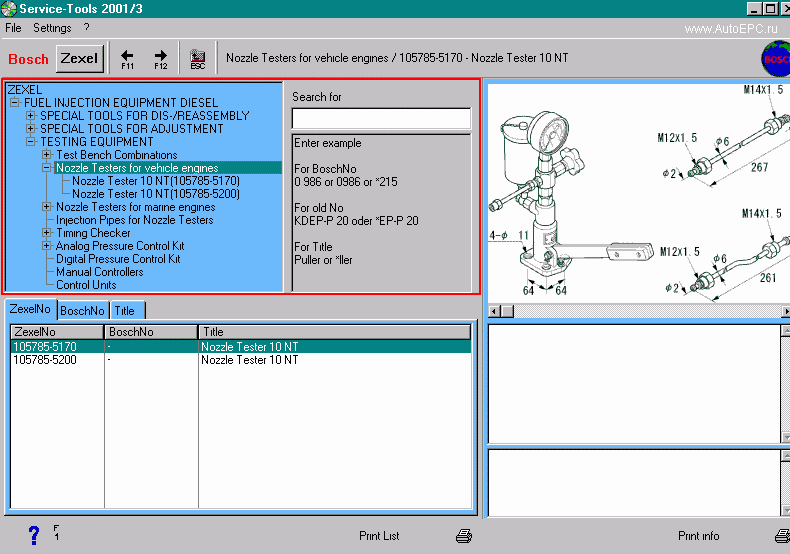Switch to the ZexelNo tab
This screenshot has height=554, width=790.
tap(30, 309)
